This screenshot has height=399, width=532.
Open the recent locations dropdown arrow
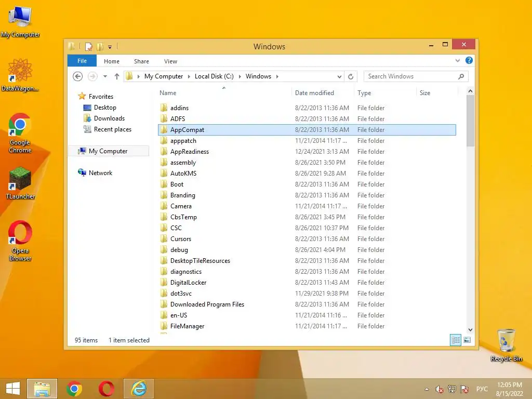coord(105,76)
